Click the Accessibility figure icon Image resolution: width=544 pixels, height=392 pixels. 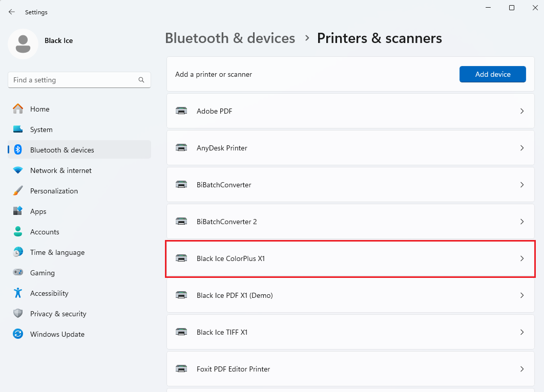pyautogui.click(x=18, y=293)
